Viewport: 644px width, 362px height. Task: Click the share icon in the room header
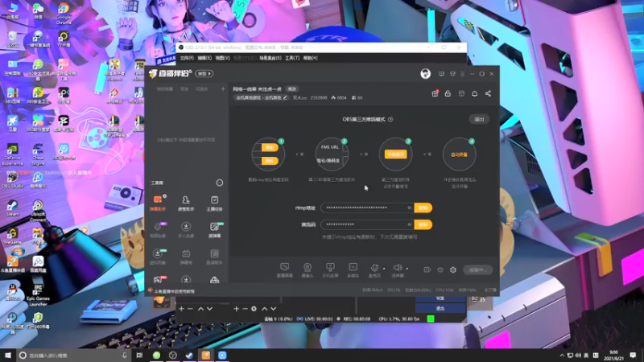point(488,93)
